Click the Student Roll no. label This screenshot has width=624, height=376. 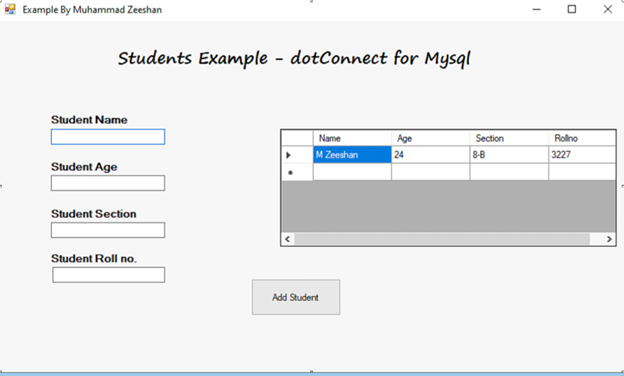point(94,259)
